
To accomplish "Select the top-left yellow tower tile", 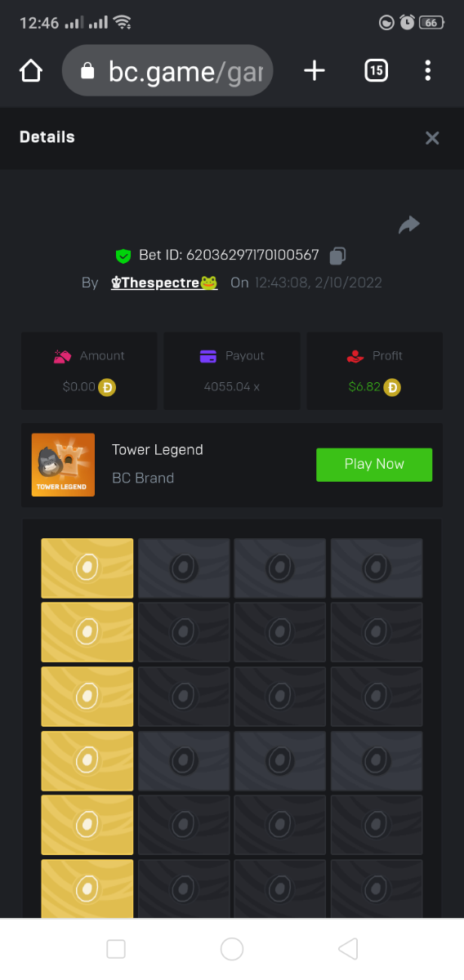I will [x=87, y=568].
